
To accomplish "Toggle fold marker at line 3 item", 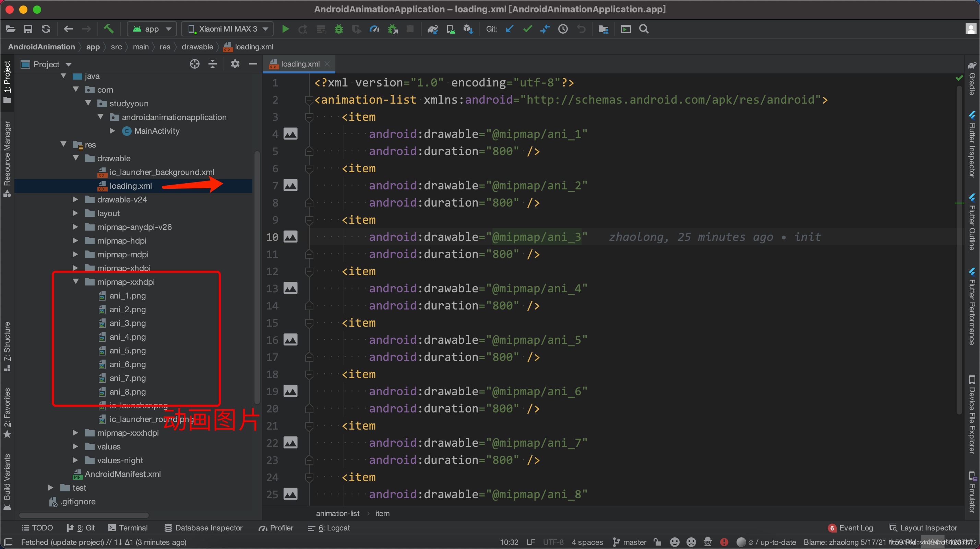I will point(309,117).
